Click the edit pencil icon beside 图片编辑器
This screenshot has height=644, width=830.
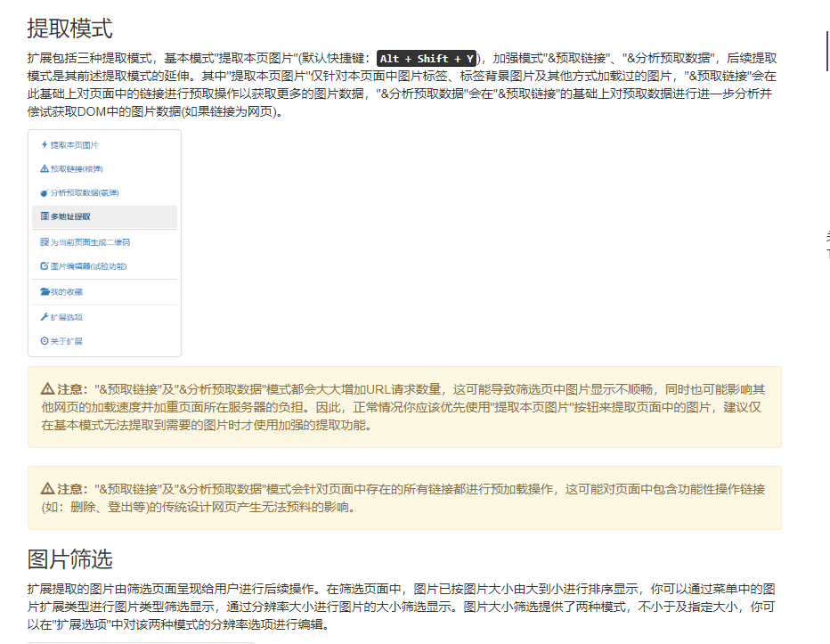point(45,265)
